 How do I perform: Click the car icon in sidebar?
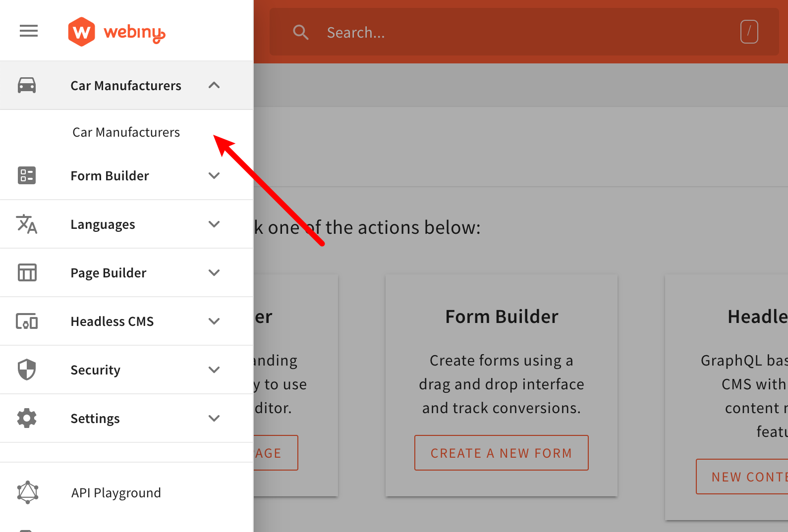pos(27,85)
